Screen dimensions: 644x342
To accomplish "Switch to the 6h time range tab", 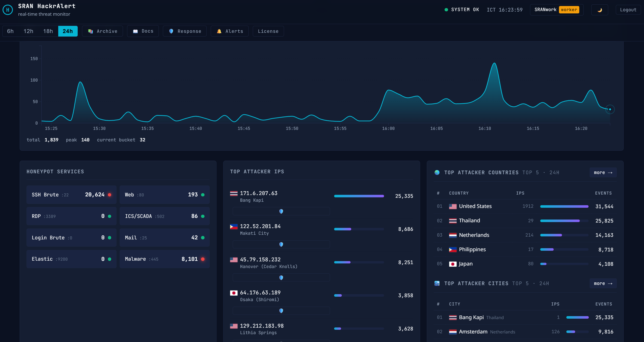I will pyautogui.click(x=10, y=31).
